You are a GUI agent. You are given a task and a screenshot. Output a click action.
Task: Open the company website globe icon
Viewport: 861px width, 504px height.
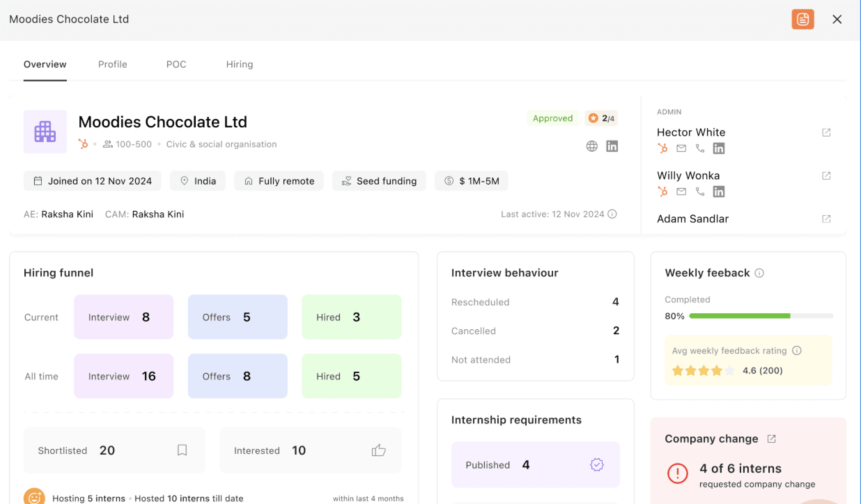(x=592, y=146)
